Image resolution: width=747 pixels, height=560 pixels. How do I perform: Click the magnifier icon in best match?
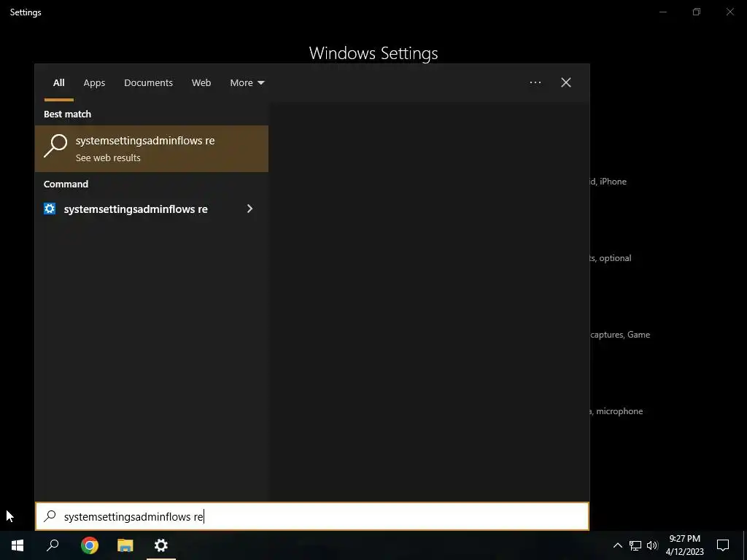55,146
